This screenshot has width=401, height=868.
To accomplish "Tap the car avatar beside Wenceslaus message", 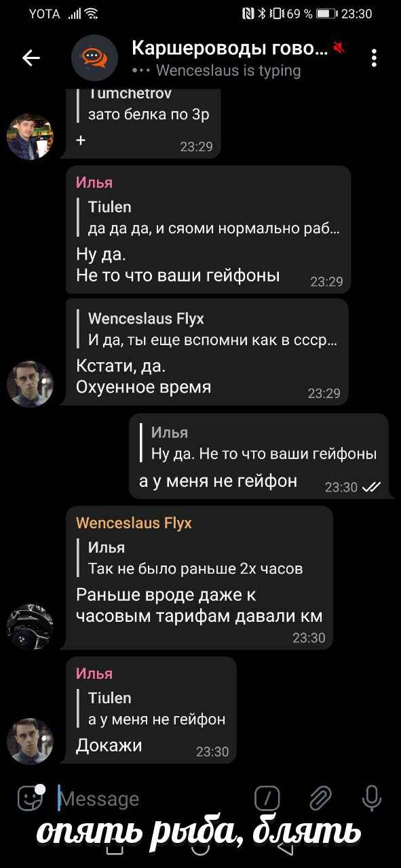I will 30,627.
